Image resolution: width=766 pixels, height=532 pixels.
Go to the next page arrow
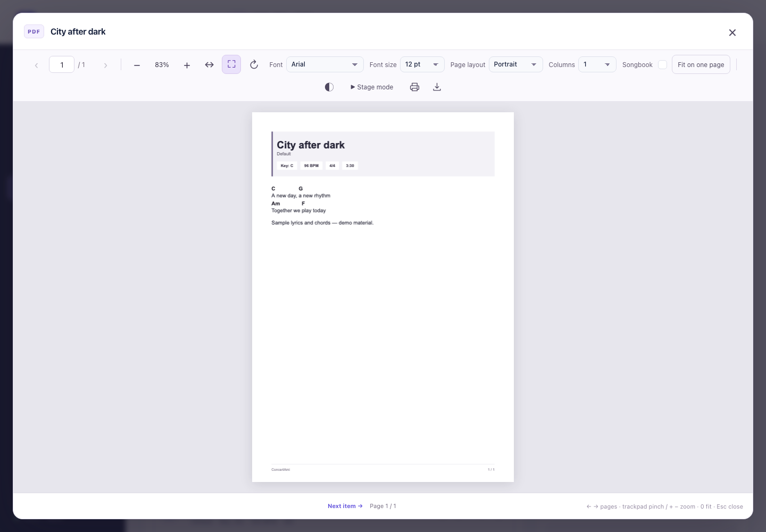point(105,65)
